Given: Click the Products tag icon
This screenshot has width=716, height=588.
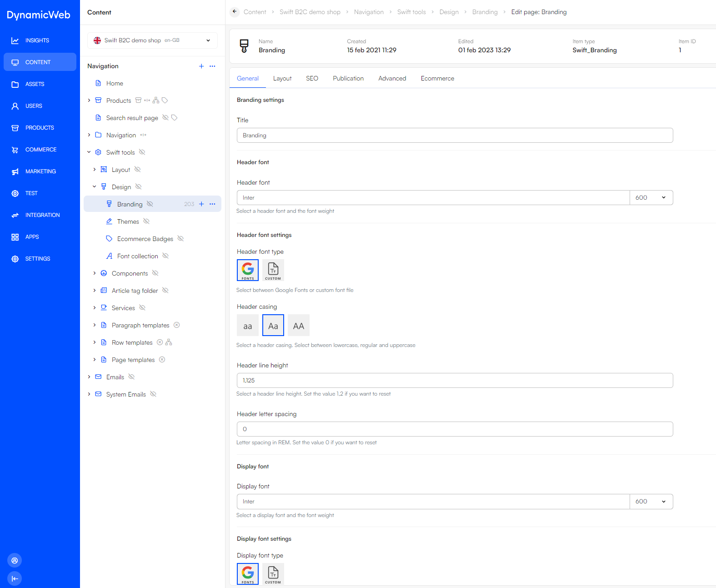Looking at the screenshot, I should 165,101.
